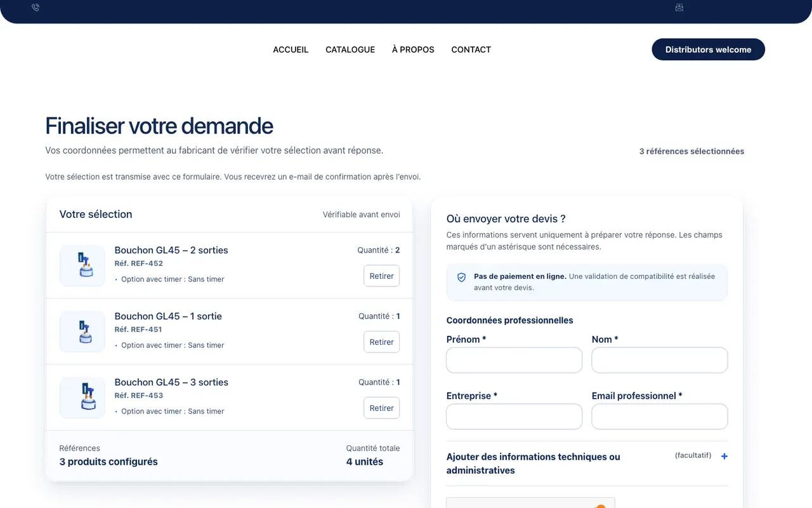The width and height of the screenshot is (812, 508).
Task: Focus the Prénom input field
Action: (x=514, y=360)
